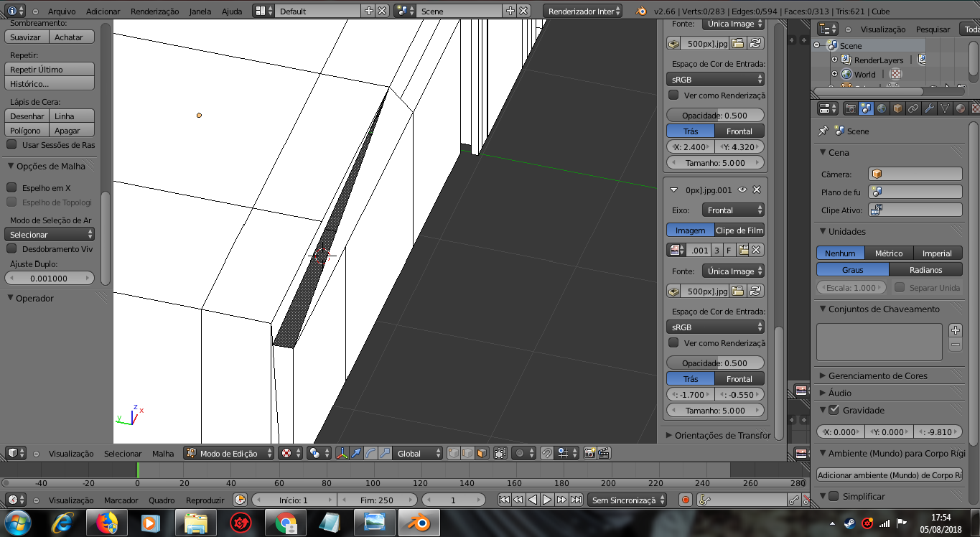Click the snap magnet icon
Image resolution: width=980 pixels, height=537 pixels.
pyautogui.click(x=546, y=453)
